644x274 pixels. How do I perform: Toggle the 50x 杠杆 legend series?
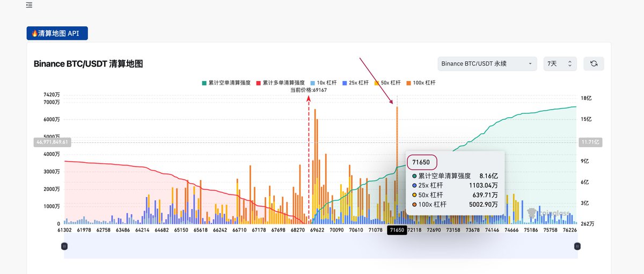[388, 83]
